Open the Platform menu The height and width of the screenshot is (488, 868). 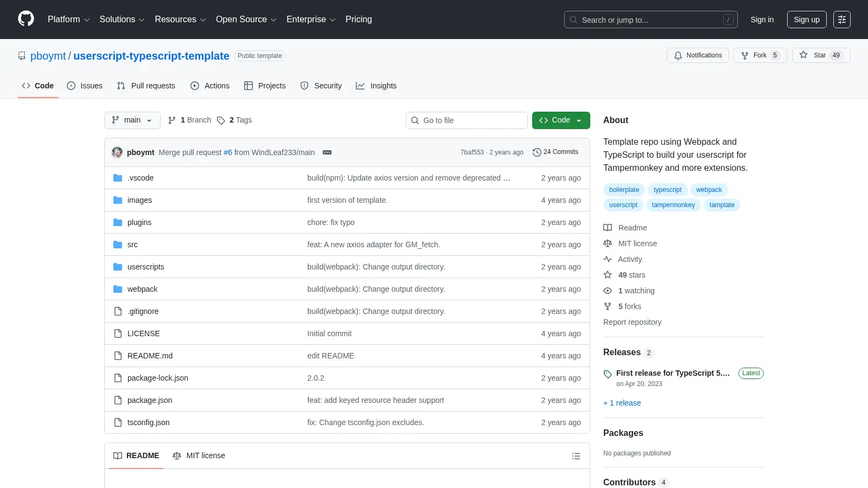click(68, 20)
